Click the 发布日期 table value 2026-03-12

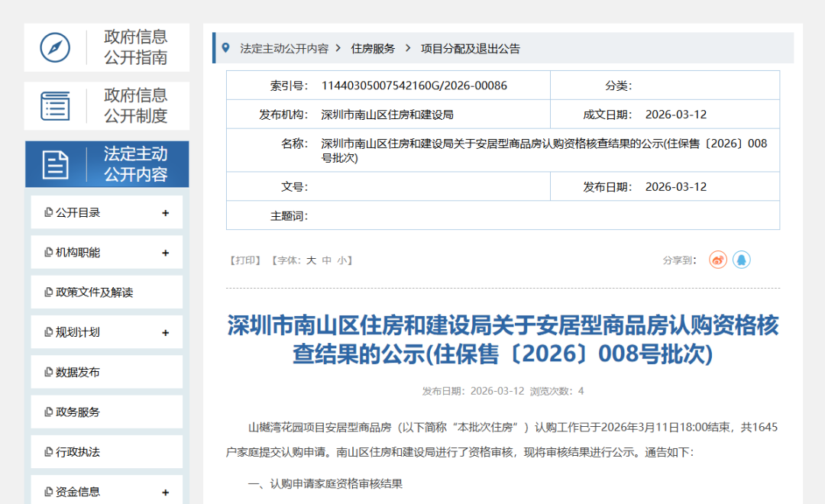(x=676, y=187)
